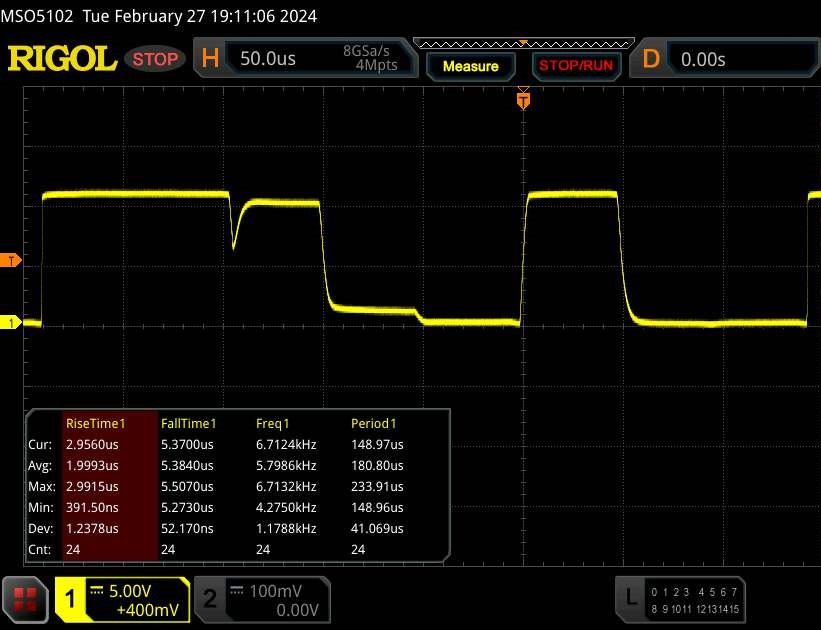Image resolution: width=821 pixels, height=630 pixels.
Task: Click the Dev period value 41.069us
Action: [x=377, y=528]
